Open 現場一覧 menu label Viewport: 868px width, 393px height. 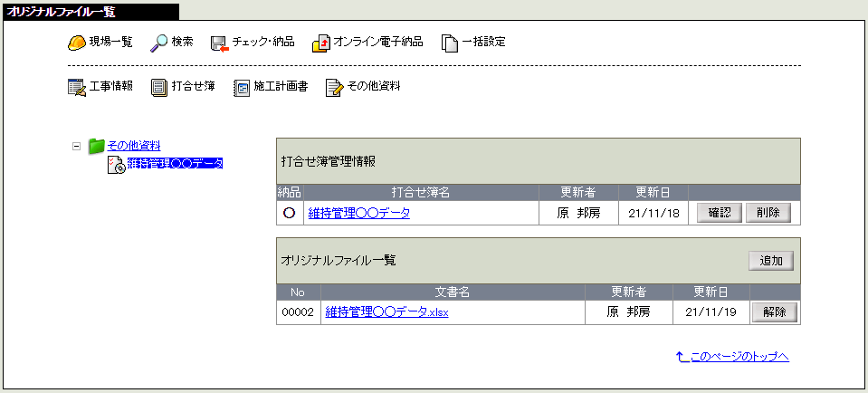point(110,42)
